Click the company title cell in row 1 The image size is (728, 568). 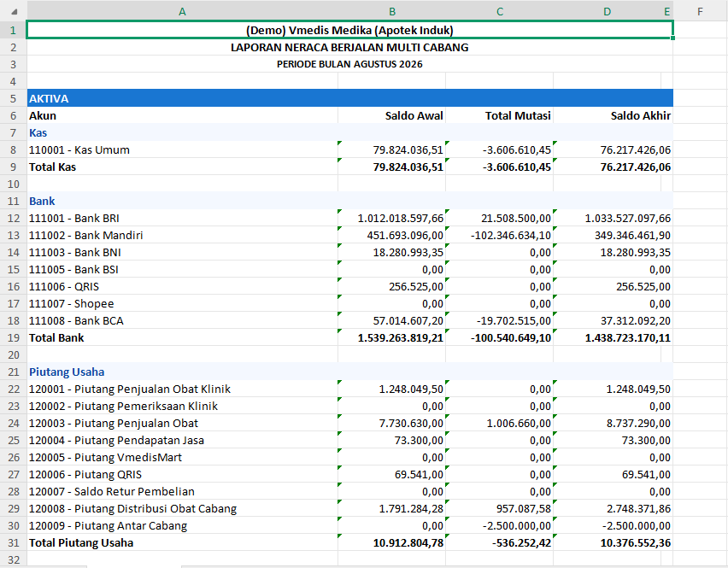point(349,30)
